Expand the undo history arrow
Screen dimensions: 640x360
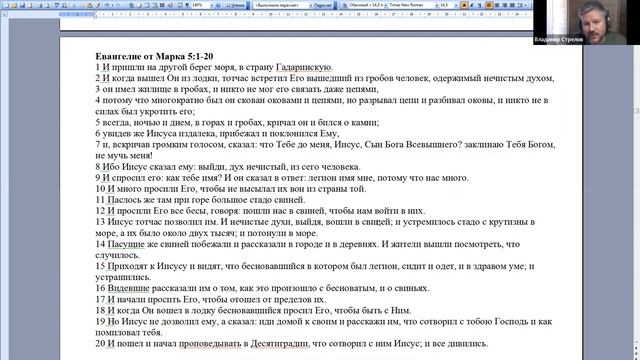[x=112, y=5]
